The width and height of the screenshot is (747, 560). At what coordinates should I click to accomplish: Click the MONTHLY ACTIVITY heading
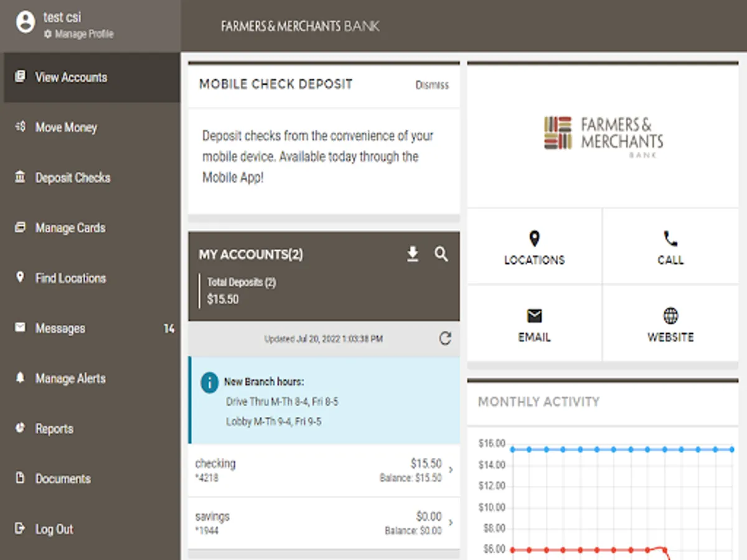(x=539, y=402)
